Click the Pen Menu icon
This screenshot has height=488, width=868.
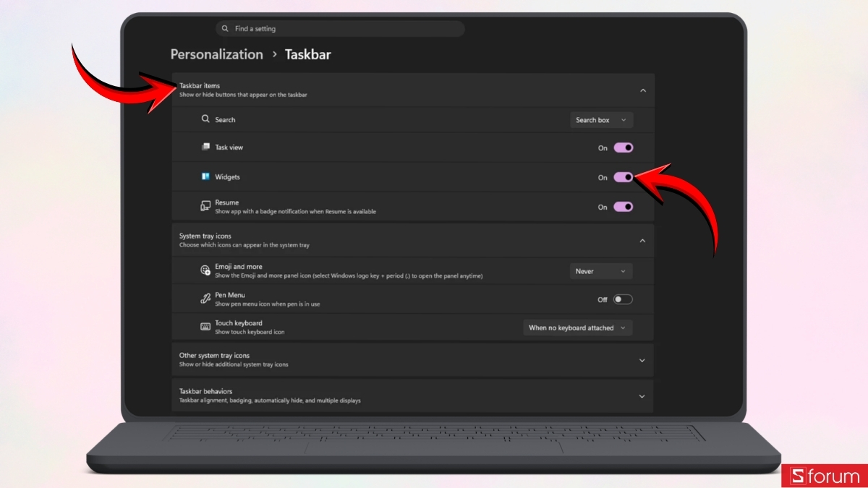tap(205, 299)
